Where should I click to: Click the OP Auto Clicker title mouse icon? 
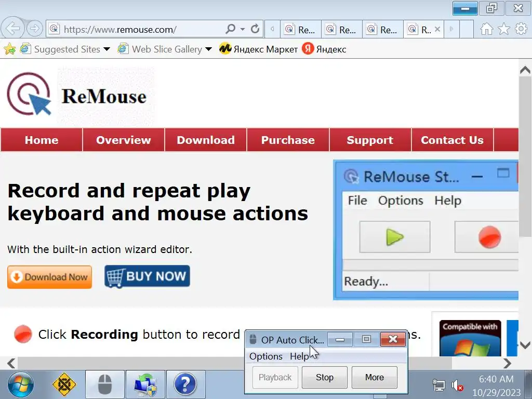pos(253,339)
